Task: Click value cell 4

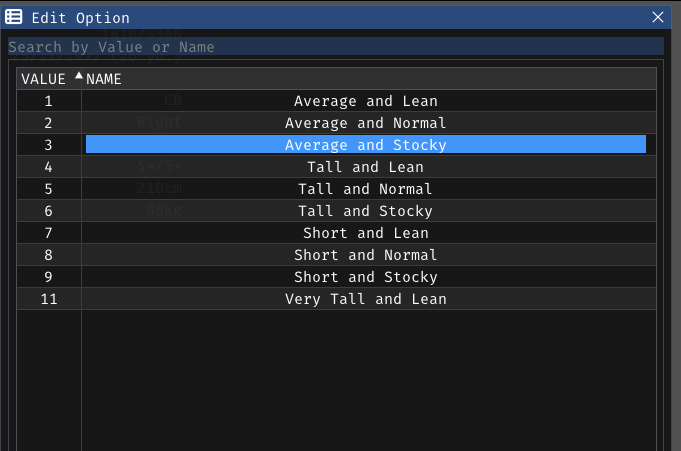Action: [x=49, y=167]
